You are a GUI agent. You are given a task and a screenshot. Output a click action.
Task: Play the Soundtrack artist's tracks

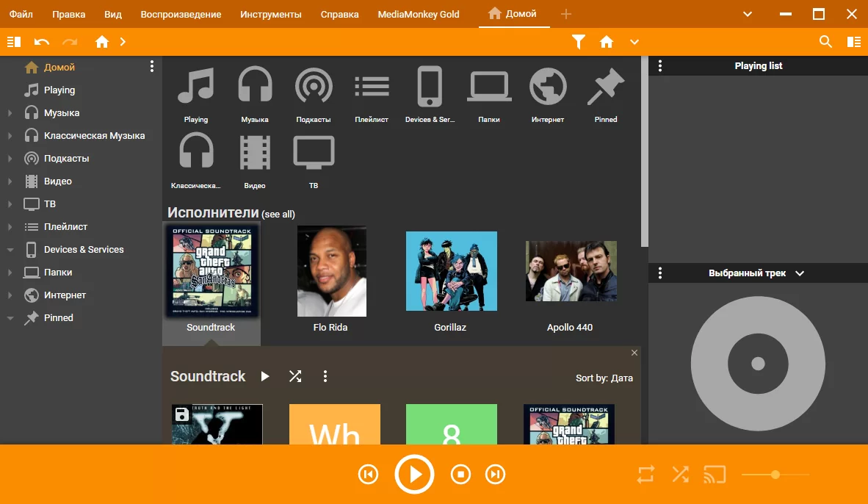click(x=265, y=377)
